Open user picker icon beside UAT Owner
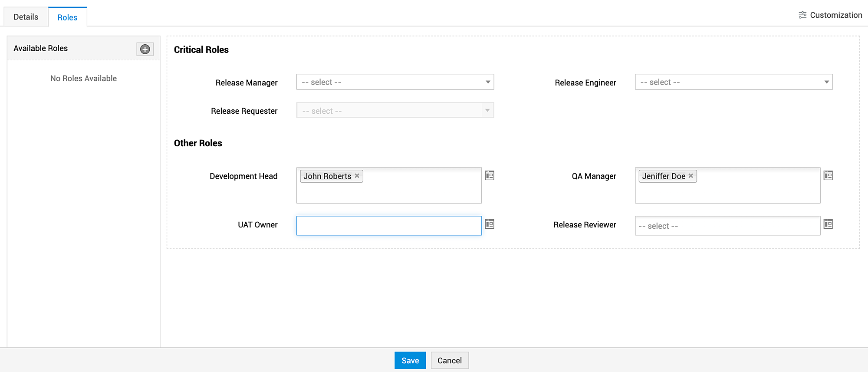Screen dimensions: 868x372 click(x=490, y=224)
